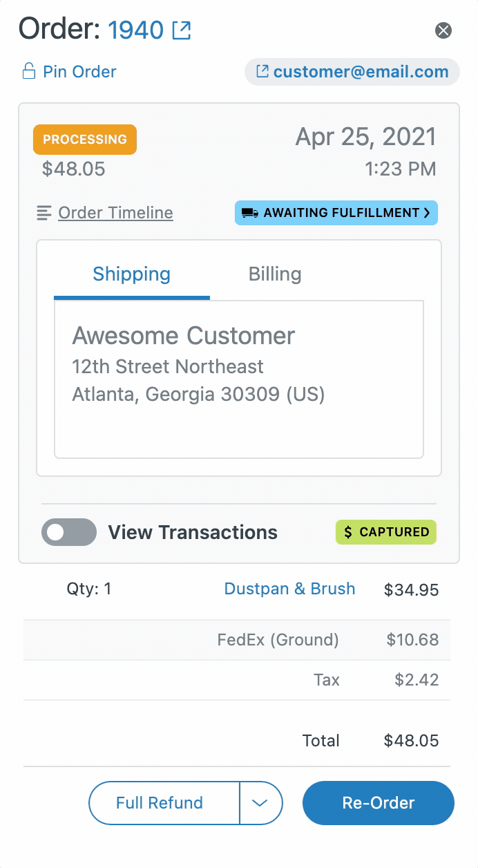Select the Shipping tab

coord(132,275)
